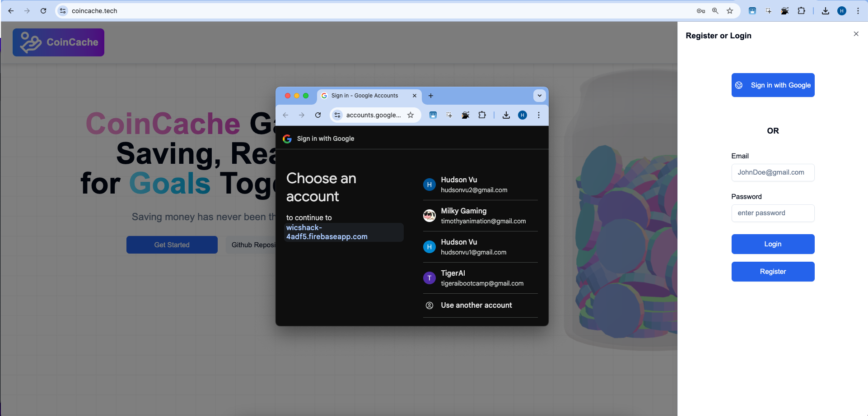
Task: View site information for coincache.tech
Action: 63,11
